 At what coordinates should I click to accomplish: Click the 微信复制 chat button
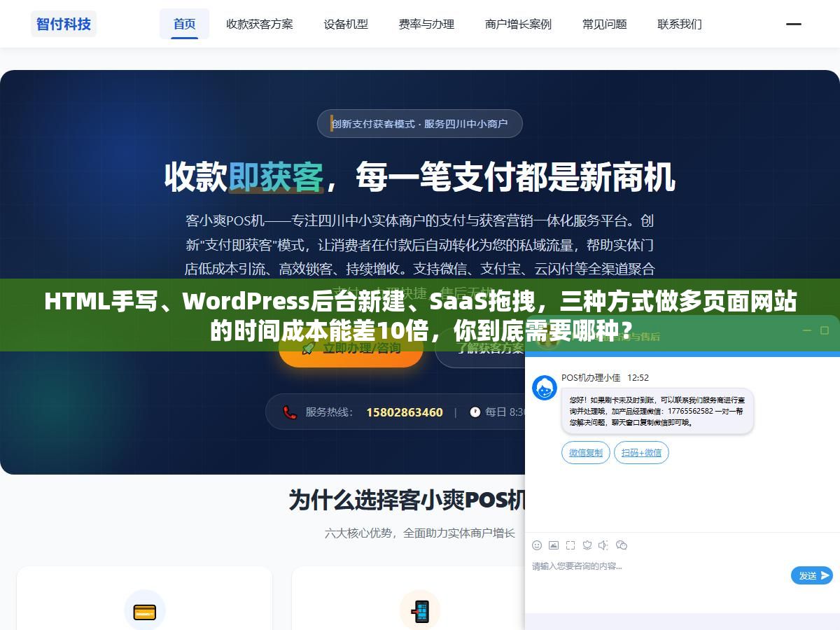point(586,453)
